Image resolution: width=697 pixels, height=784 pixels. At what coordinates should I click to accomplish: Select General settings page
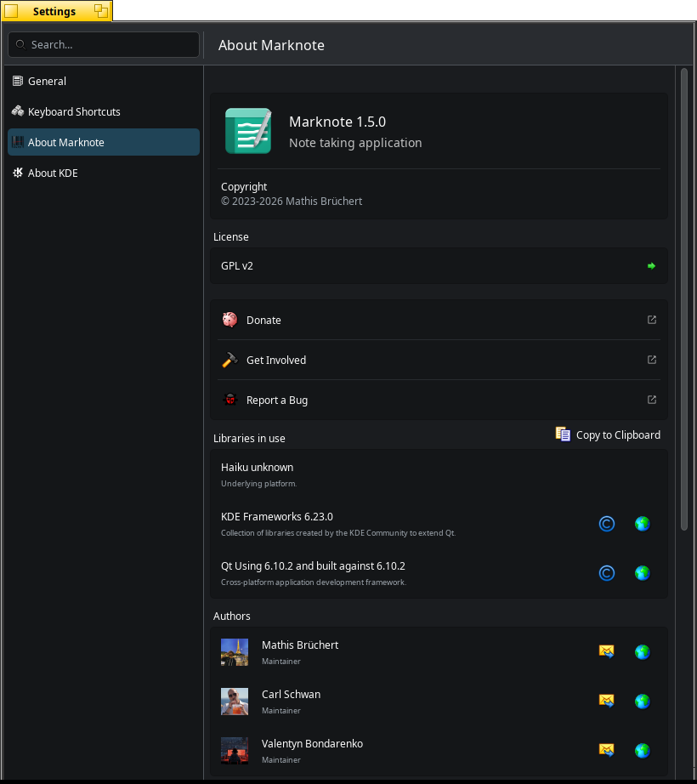(x=47, y=82)
